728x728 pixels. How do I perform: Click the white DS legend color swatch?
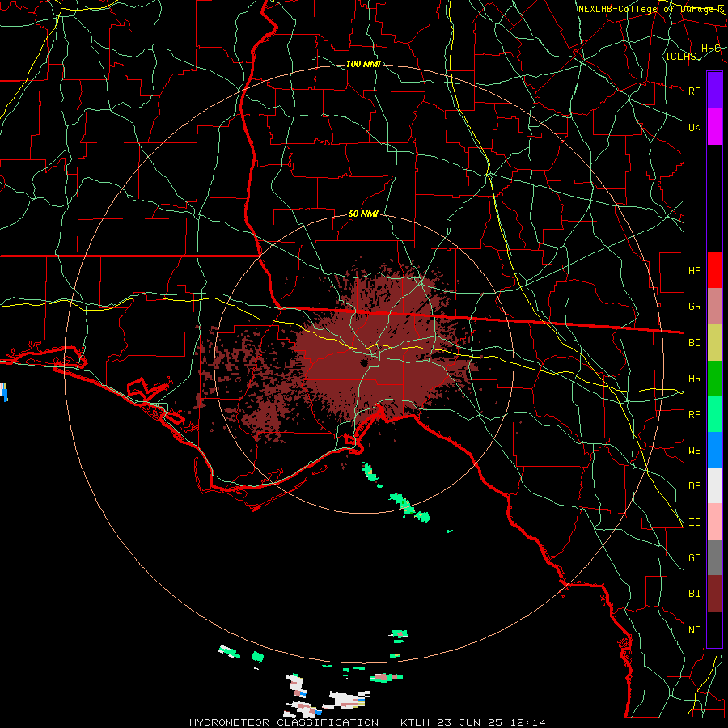coord(714,485)
